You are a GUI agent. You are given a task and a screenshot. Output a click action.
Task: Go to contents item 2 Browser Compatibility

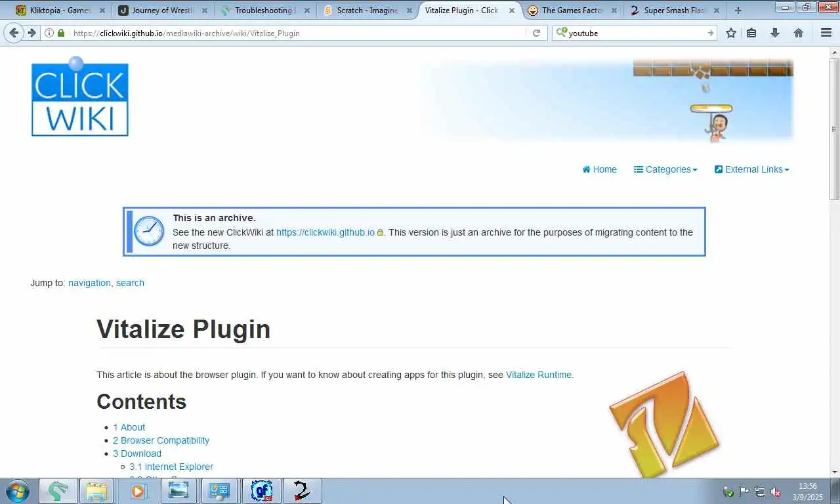[x=161, y=440]
